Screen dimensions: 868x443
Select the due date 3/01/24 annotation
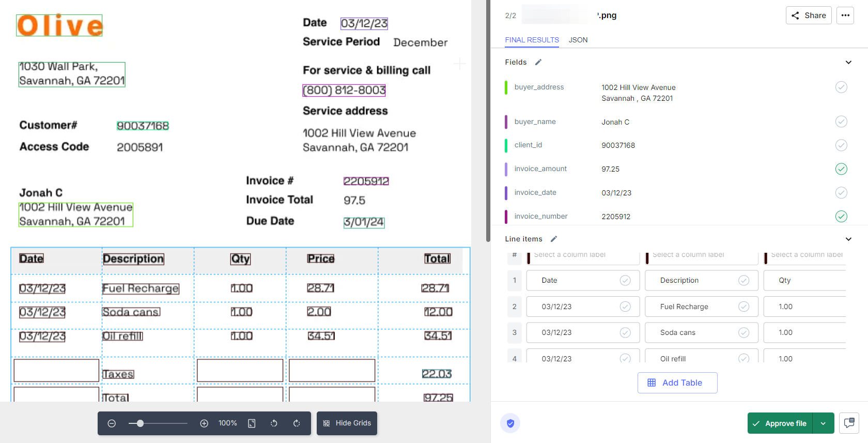pos(364,222)
